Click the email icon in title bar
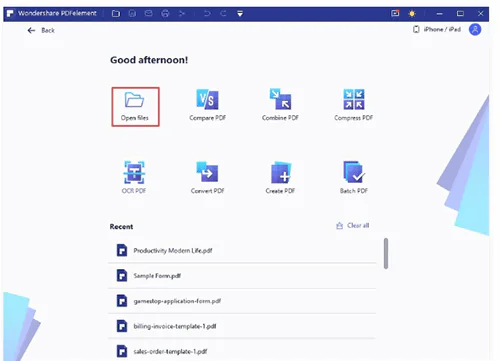Viewport: 500px width, 361px height. click(149, 13)
